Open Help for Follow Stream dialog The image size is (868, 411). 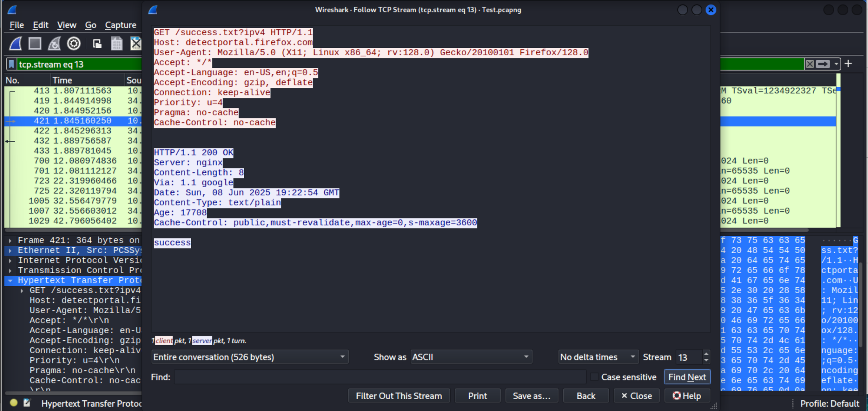tap(687, 396)
